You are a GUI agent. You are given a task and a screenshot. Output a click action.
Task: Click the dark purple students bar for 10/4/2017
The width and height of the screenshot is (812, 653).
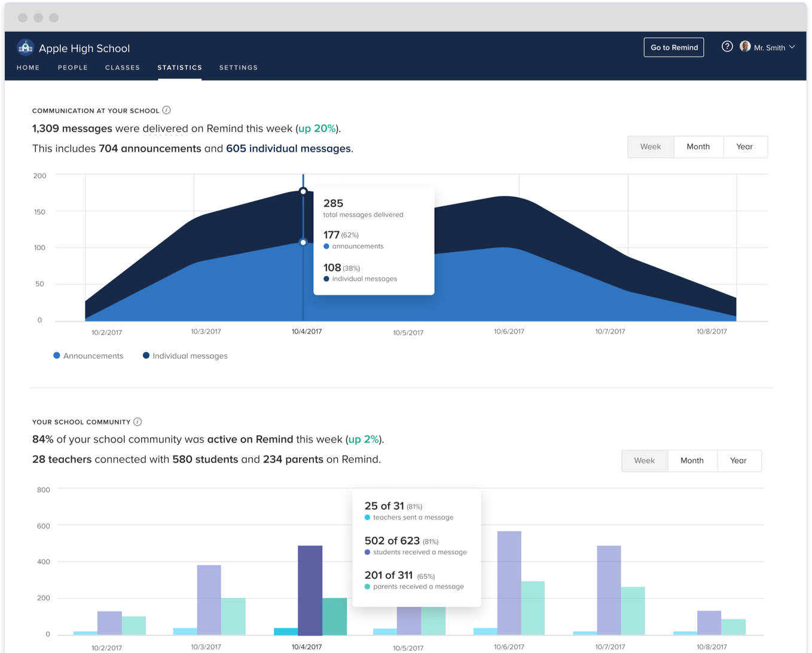click(x=310, y=590)
